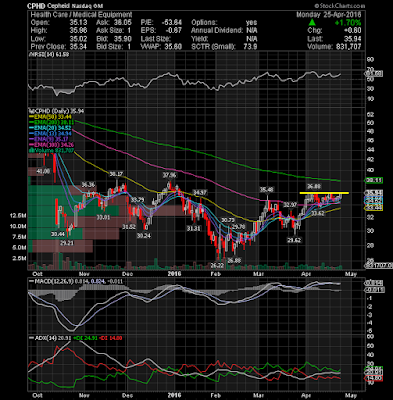
Task: Select the Low price value 35.02
Action: click(x=78, y=39)
